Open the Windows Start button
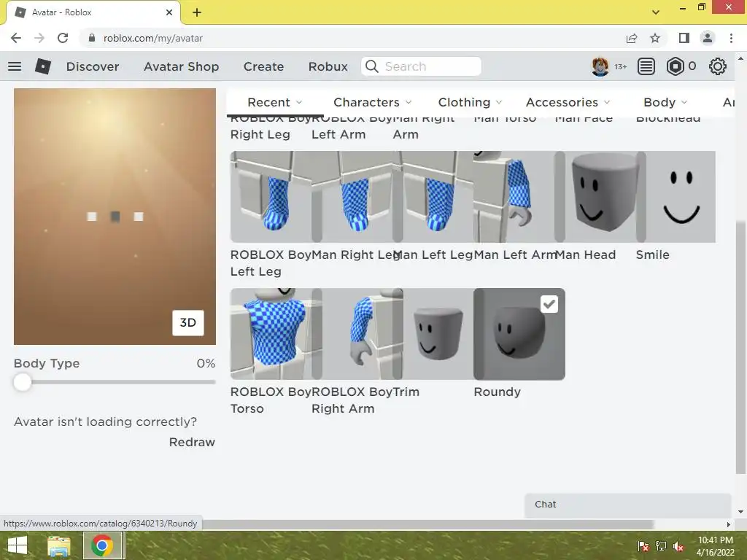The width and height of the screenshot is (747, 560). tap(18, 545)
